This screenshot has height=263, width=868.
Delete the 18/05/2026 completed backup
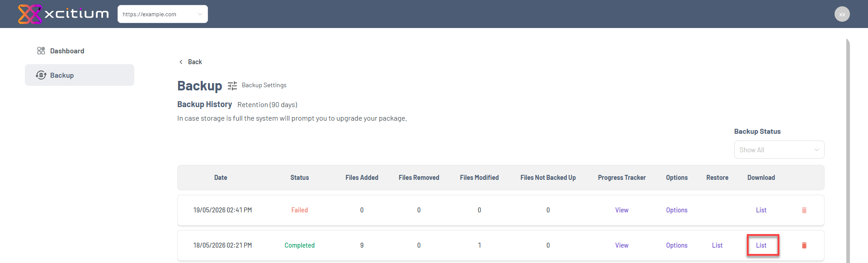pos(804,245)
